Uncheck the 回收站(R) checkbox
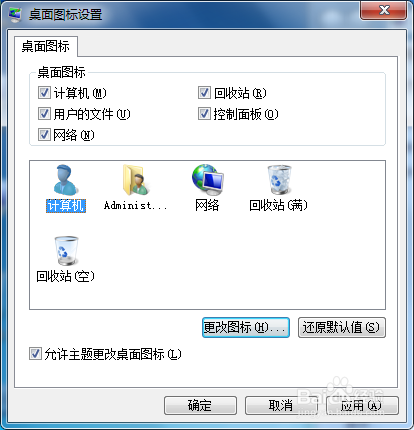The width and height of the screenshot is (414, 430). click(204, 93)
